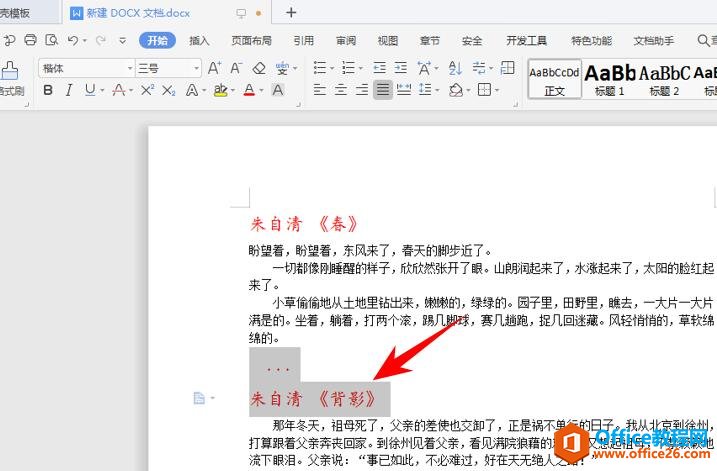
Task: Open the 开发工具 ribbon tab
Action: [x=526, y=41]
